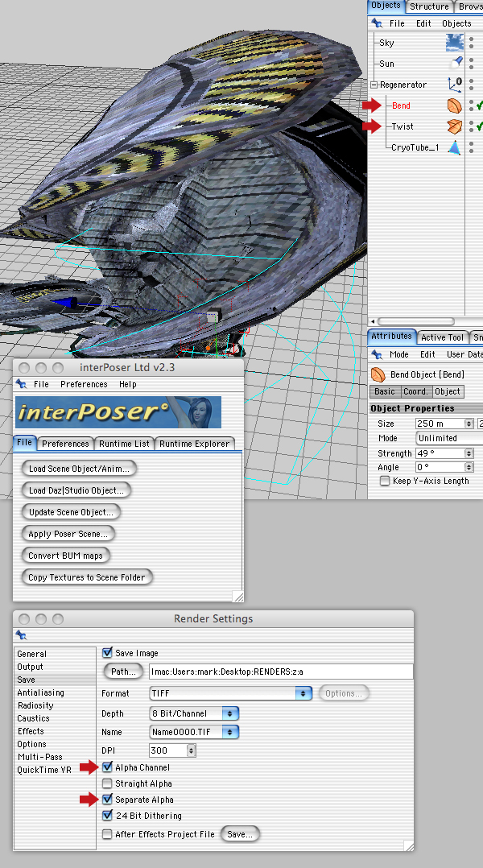
Task: Open interPoser Help menu
Action: [128, 384]
